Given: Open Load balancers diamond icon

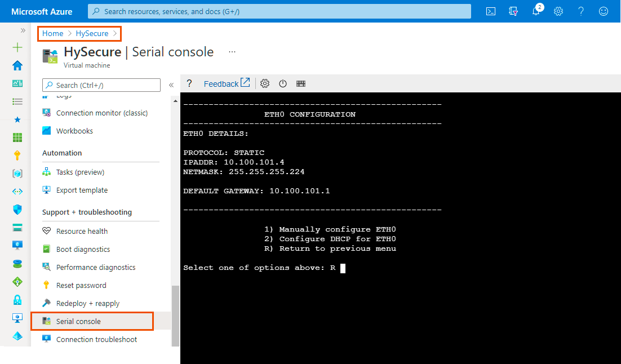Looking at the screenshot, I should (x=17, y=282).
